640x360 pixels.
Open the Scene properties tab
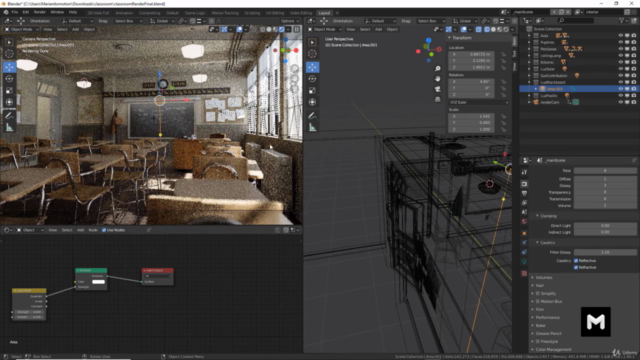[x=524, y=212]
